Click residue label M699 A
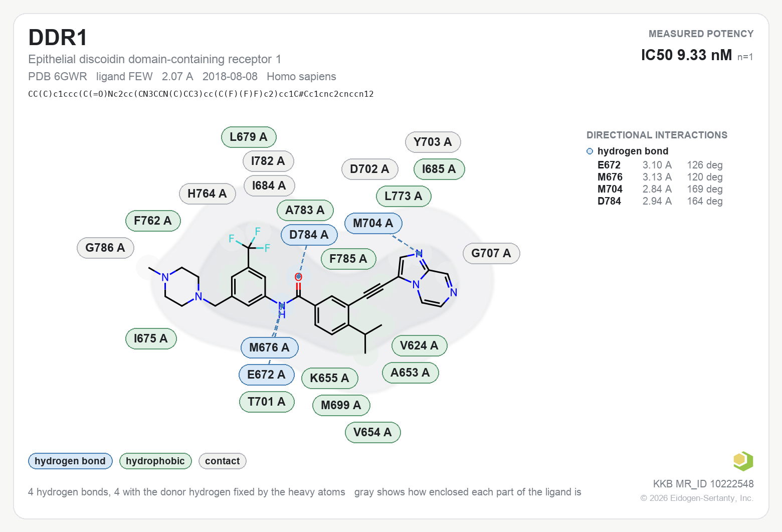The width and height of the screenshot is (782, 532). (x=341, y=405)
